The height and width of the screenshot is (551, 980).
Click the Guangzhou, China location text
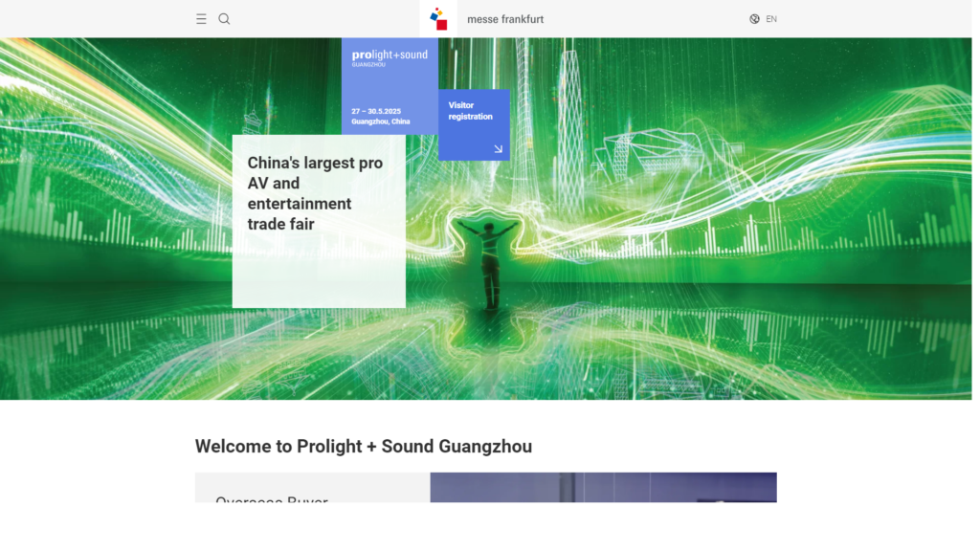(x=380, y=121)
